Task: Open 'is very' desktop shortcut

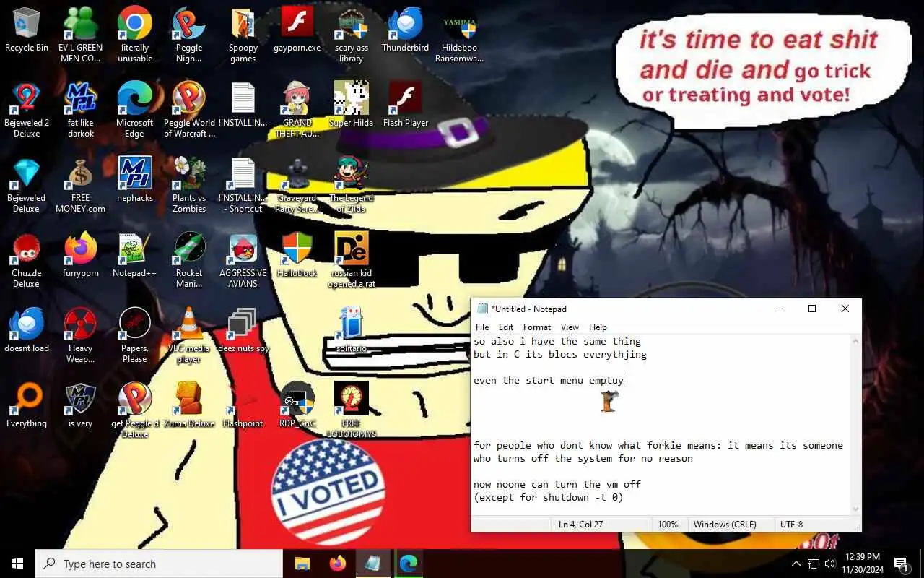Action: coord(81,406)
